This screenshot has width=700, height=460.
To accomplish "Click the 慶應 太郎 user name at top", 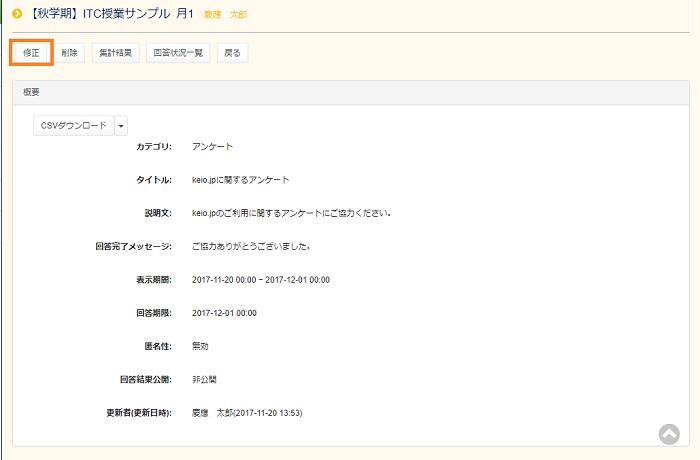I will 225,15.
